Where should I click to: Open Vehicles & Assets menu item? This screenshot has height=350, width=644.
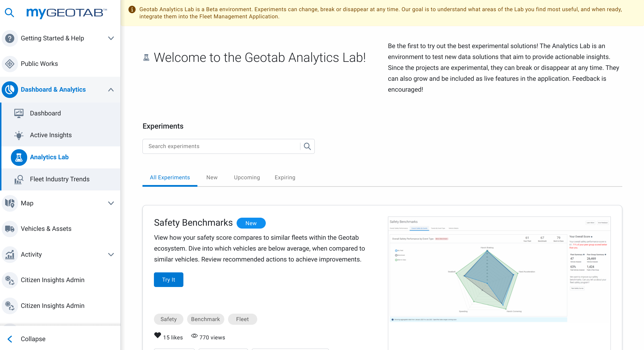pos(60,229)
